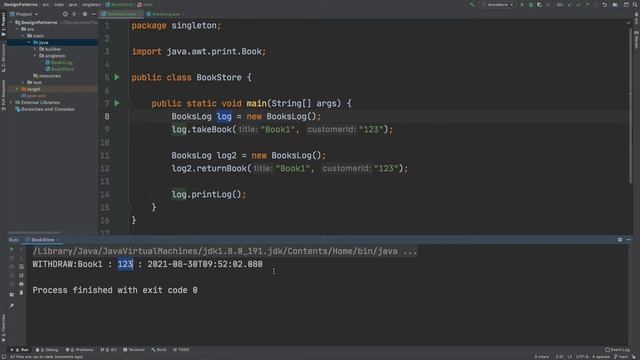Open BookStore class in project tree
The image size is (640, 360).
coord(60,69)
